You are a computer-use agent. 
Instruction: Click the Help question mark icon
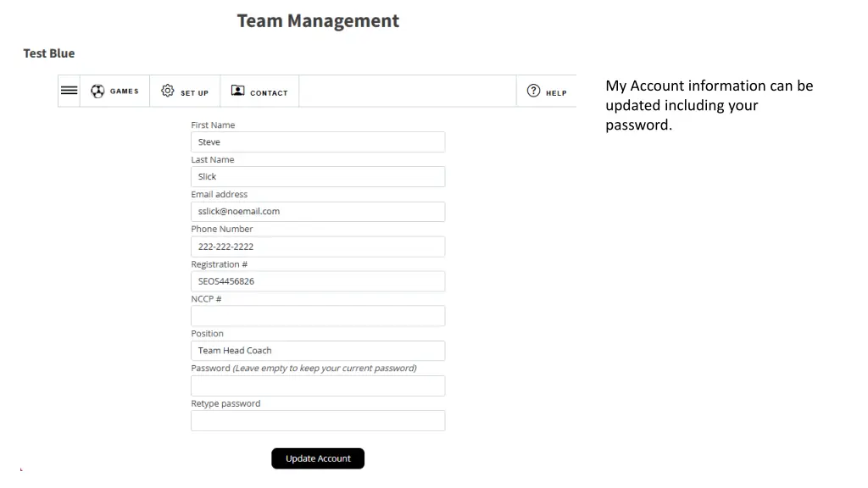click(533, 91)
